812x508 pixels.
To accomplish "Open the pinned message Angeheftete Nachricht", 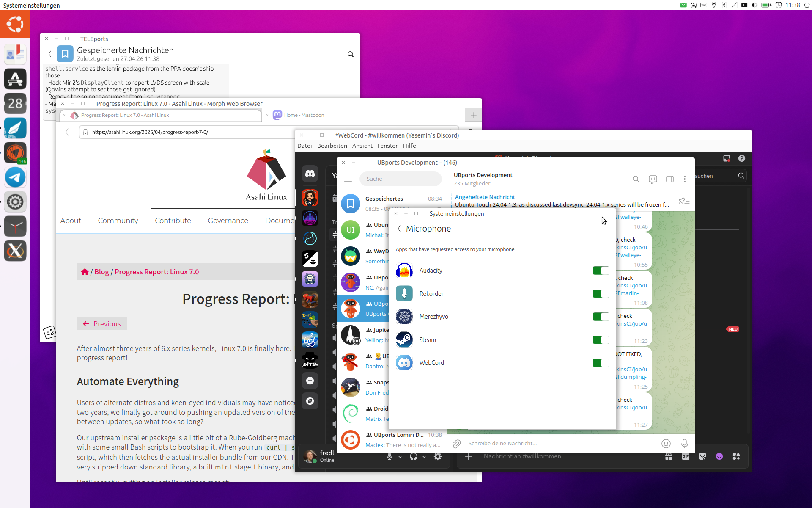I will click(562, 201).
